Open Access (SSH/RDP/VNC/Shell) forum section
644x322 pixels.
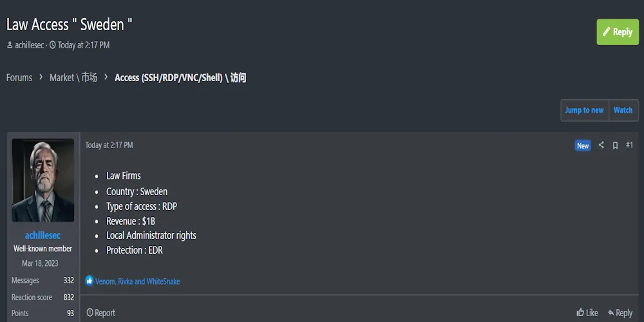180,78
